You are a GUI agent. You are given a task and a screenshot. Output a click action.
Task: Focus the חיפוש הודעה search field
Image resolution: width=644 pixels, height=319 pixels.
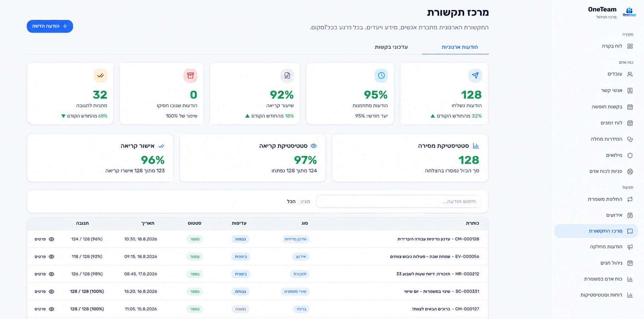point(398,201)
